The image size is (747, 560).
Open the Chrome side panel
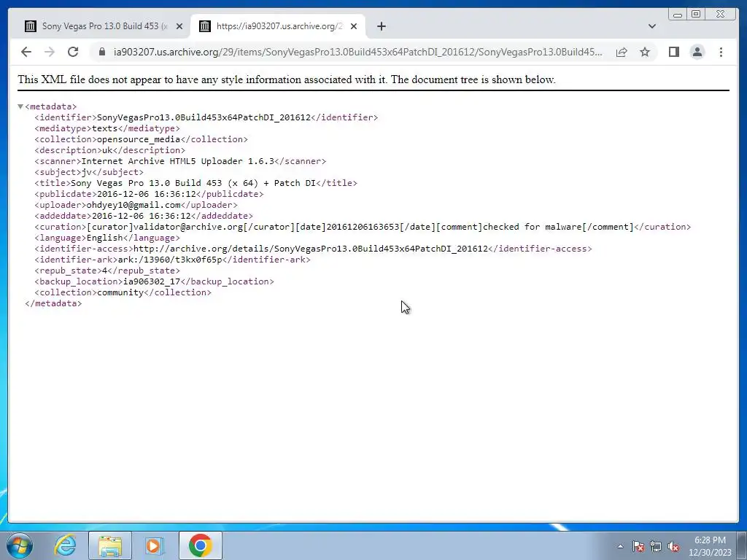(x=673, y=52)
